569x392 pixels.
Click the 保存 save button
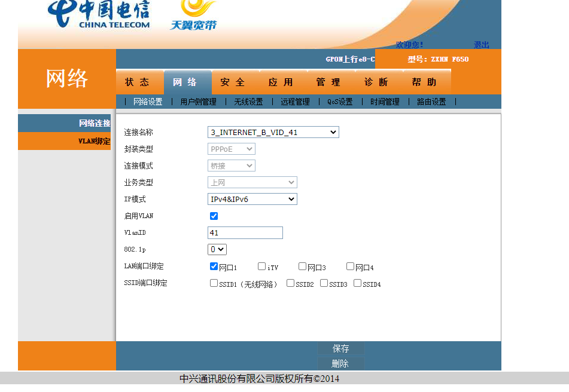[x=341, y=348]
